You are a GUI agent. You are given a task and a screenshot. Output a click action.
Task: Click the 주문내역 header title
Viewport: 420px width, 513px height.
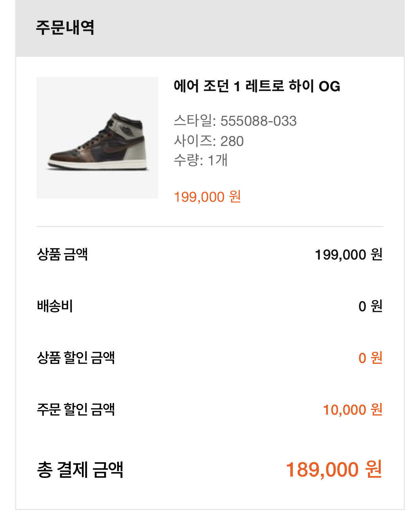pos(65,27)
